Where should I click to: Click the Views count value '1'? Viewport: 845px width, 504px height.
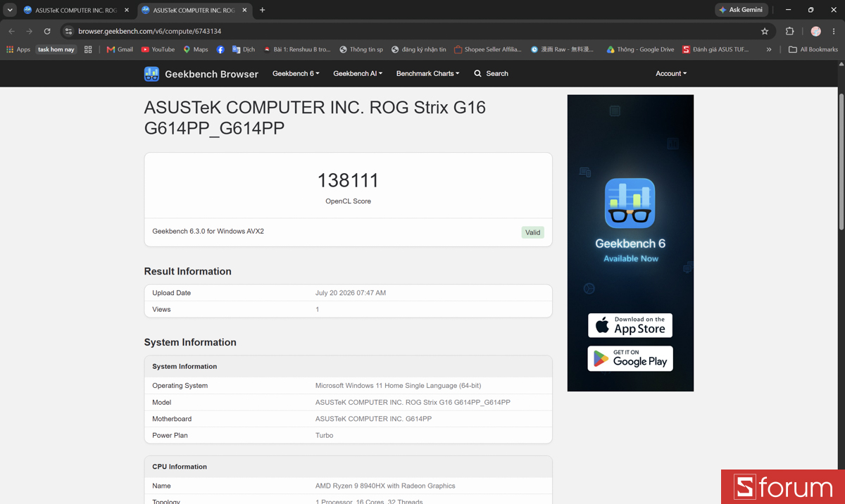[x=318, y=309]
